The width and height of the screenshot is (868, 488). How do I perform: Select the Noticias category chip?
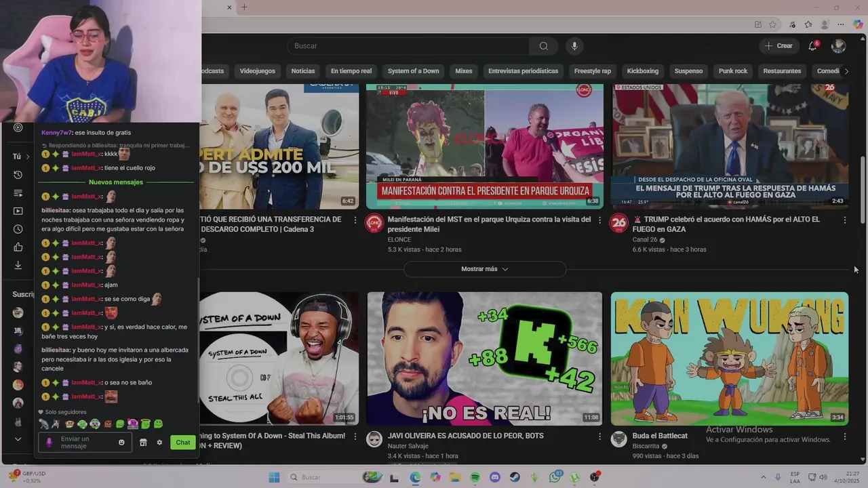[303, 71]
